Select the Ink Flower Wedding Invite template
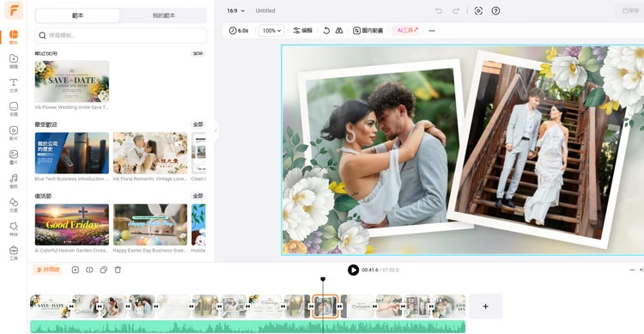Image resolution: width=644 pixels, height=334 pixels. point(72,82)
